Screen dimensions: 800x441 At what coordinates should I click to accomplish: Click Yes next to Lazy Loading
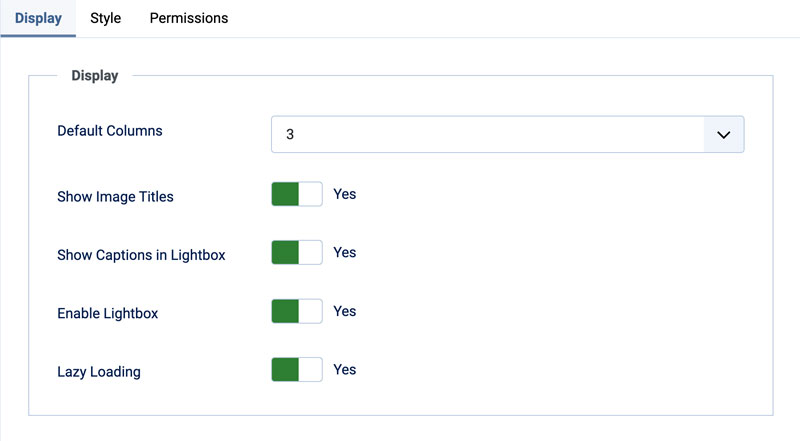coord(345,370)
